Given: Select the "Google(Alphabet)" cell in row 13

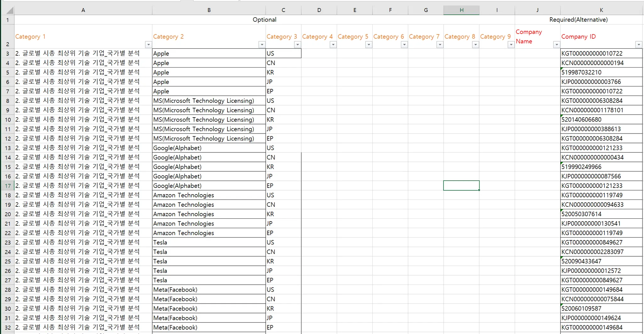Looking at the screenshot, I should 209,148.
